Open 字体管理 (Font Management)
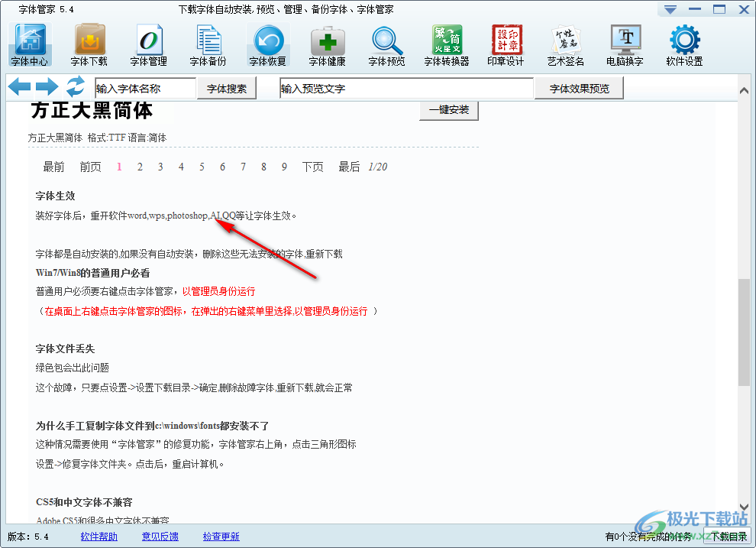Image resolution: width=756 pixels, height=548 pixels. coord(148,44)
